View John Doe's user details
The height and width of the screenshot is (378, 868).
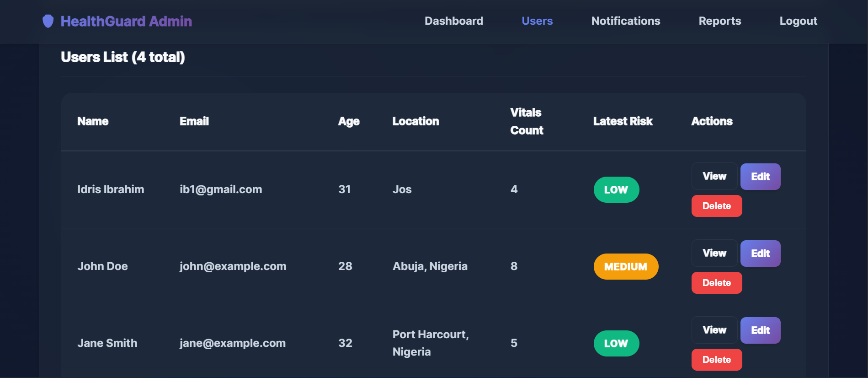pos(714,253)
